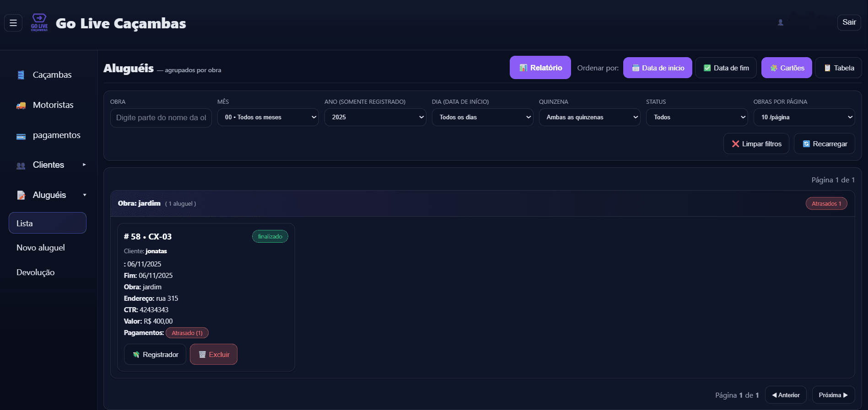Viewport: 868px width, 410px height.
Task: Go to pagamentos in sidebar
Action: [x=56, y=135]
